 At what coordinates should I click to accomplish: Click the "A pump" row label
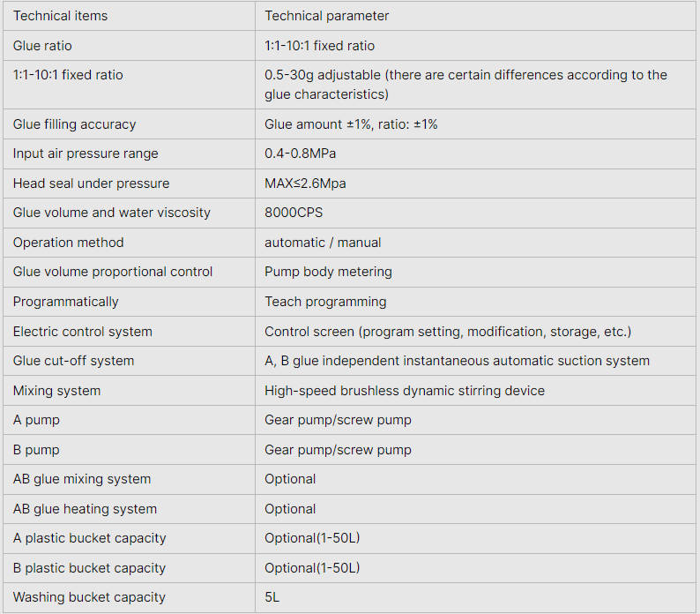click(36, 420)
